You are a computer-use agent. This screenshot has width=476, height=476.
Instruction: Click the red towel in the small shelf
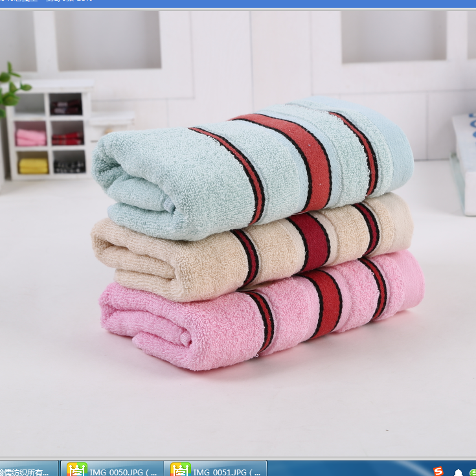(67, 138)
